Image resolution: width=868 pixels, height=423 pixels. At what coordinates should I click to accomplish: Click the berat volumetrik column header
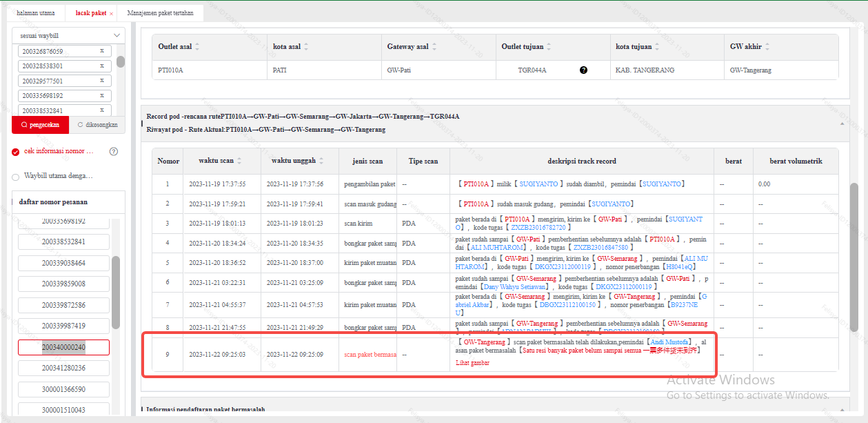[796, 161]
